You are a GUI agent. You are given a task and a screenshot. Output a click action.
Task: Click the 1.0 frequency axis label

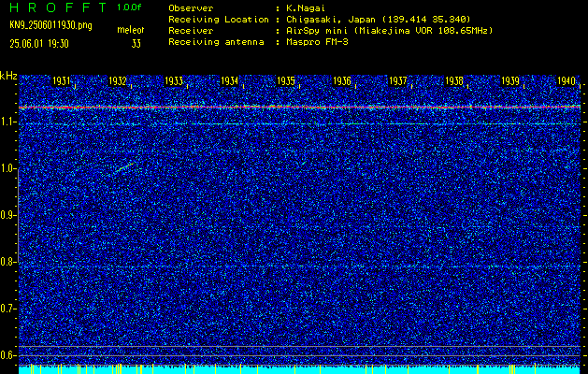(7, 169)
